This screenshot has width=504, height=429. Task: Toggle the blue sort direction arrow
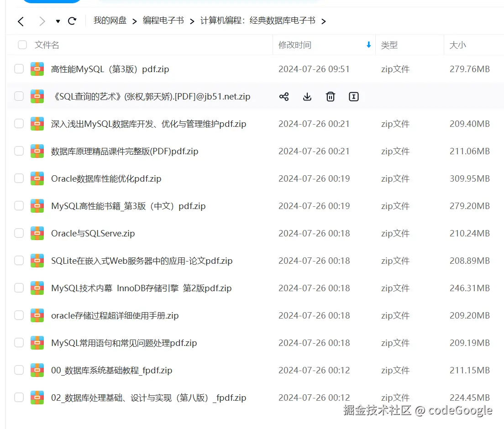369,45
